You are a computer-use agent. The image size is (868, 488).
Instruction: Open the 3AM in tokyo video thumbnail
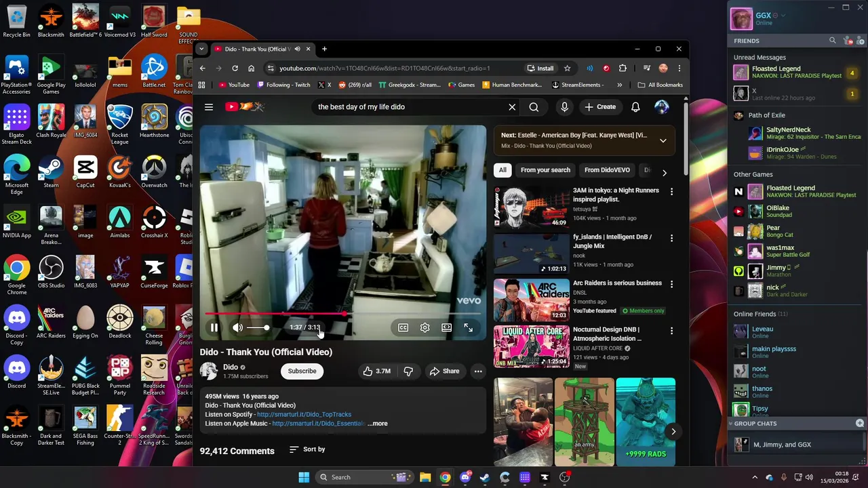(x=532, y=207)
